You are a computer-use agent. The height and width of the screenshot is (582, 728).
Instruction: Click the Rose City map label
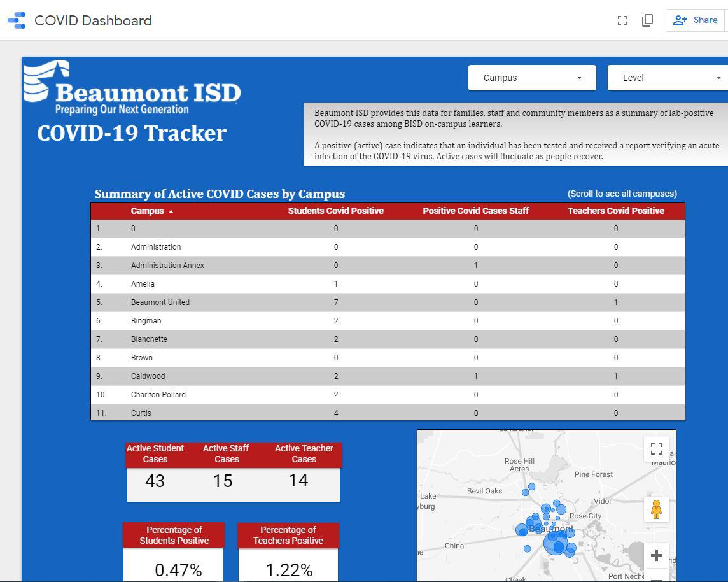coord(585,516)
